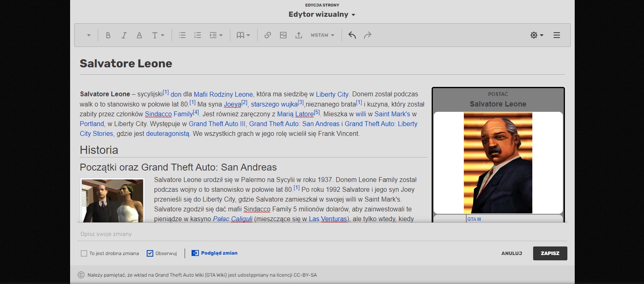Select the 'GTA III' infobox tab
The image size is (644, 284).
(x=474, y=219)
